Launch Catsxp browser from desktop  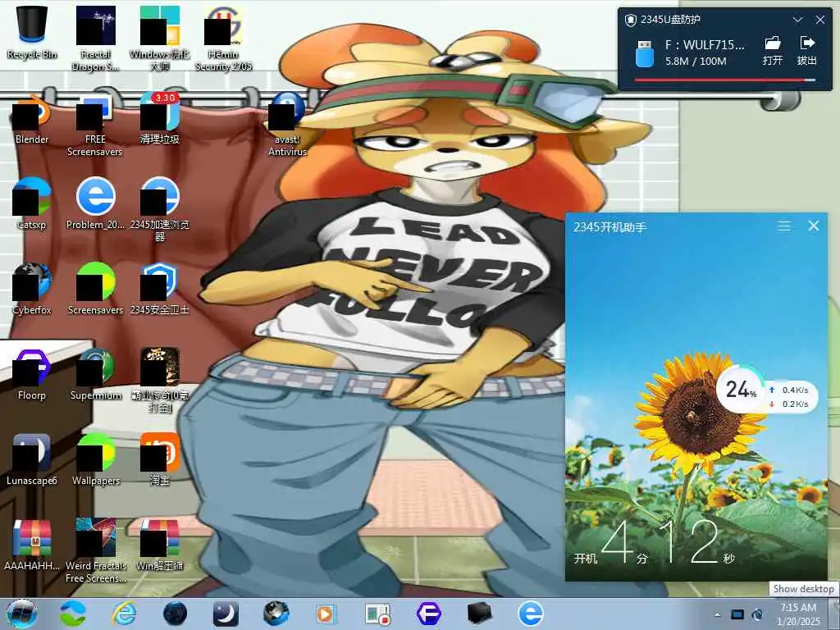(32, 203)
